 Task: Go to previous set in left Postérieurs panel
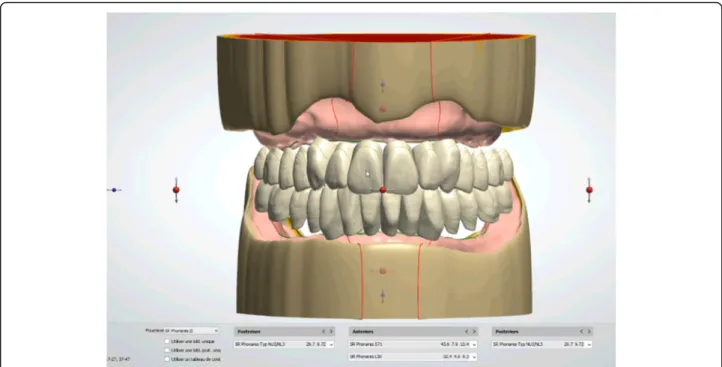click(323, 332)
